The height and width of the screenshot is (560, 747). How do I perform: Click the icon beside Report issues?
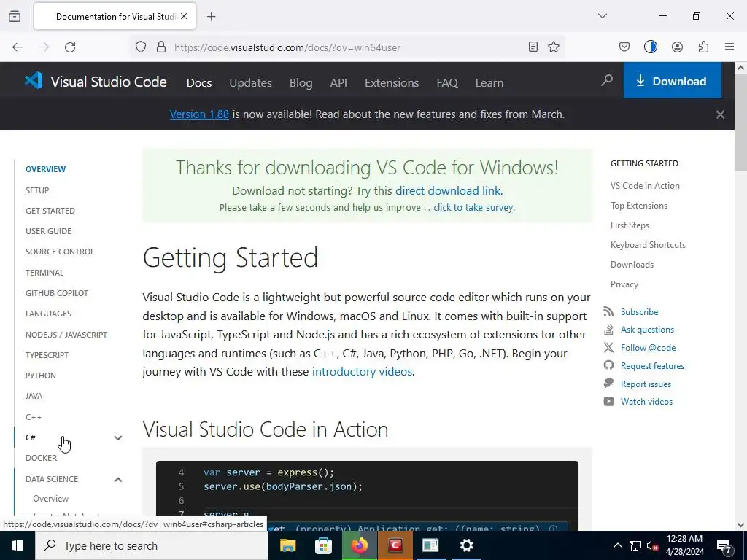click(x=608, y=384)
